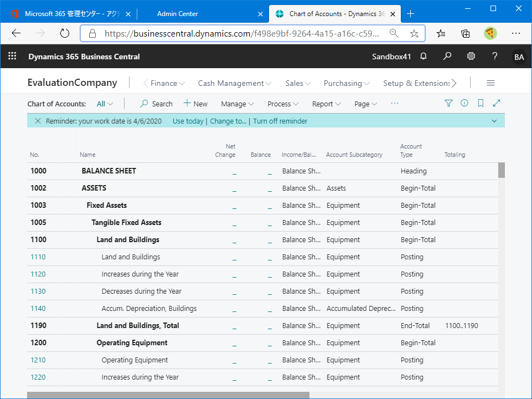Show more actions ellipsis in action bar

[394, 103]
